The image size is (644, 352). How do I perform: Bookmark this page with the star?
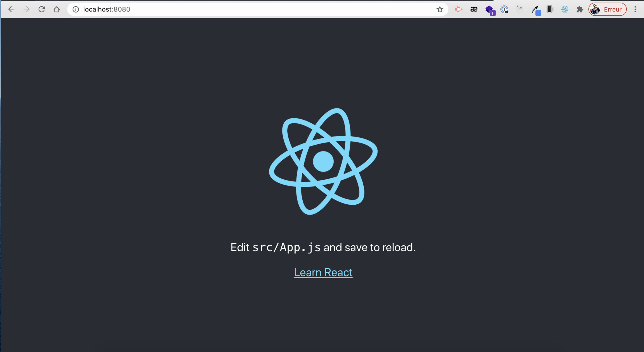pyautogui.click(x=440, y=9)
